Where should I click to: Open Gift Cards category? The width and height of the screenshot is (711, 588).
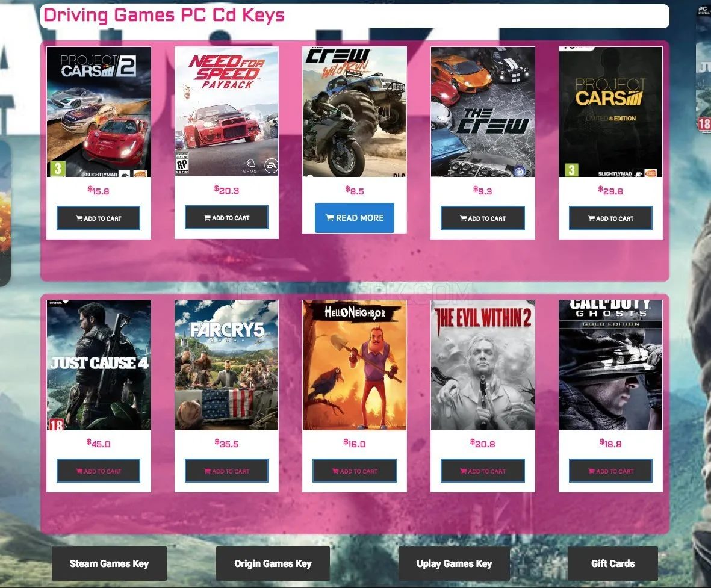point(613,563)
